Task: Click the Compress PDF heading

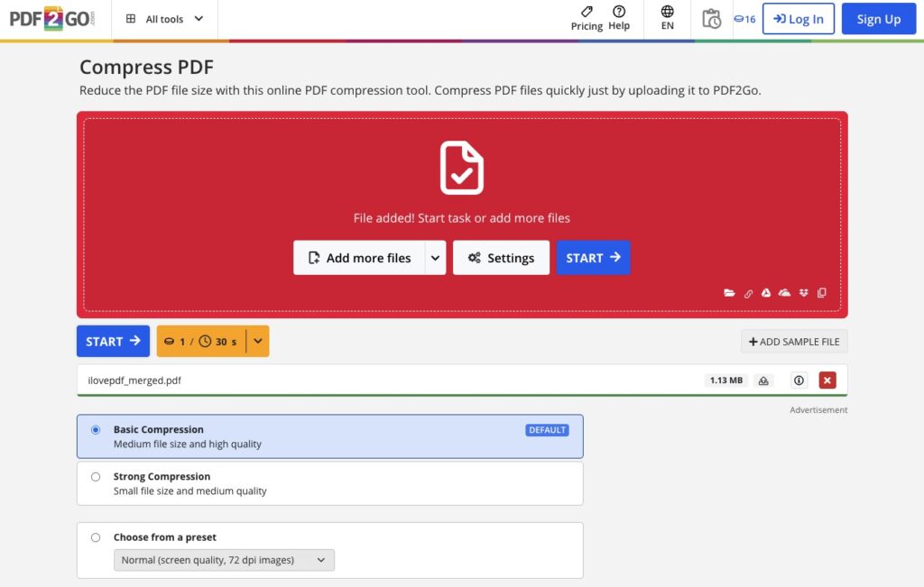Action: (x=146, y=67)
